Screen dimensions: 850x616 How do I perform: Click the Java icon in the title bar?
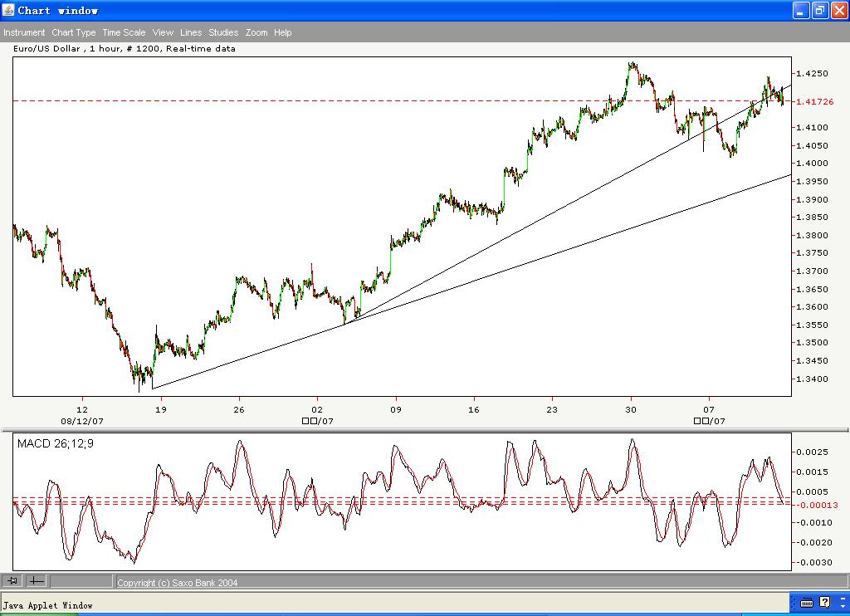click(x=8, y=10)
